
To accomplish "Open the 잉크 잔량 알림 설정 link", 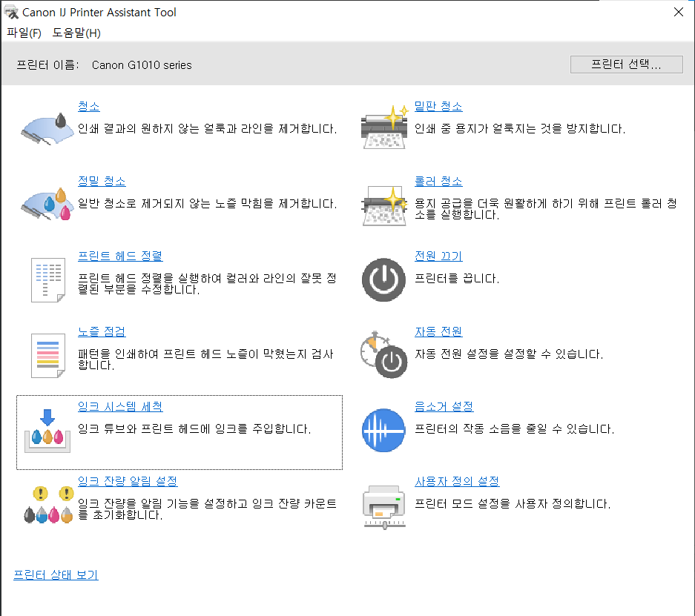I will pos(128,481).
